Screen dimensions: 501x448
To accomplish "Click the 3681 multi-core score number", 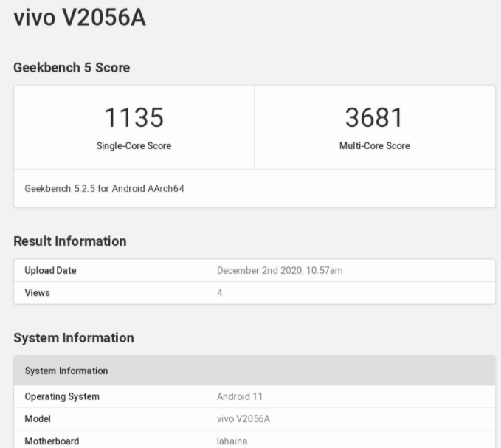I will (374, 117).
